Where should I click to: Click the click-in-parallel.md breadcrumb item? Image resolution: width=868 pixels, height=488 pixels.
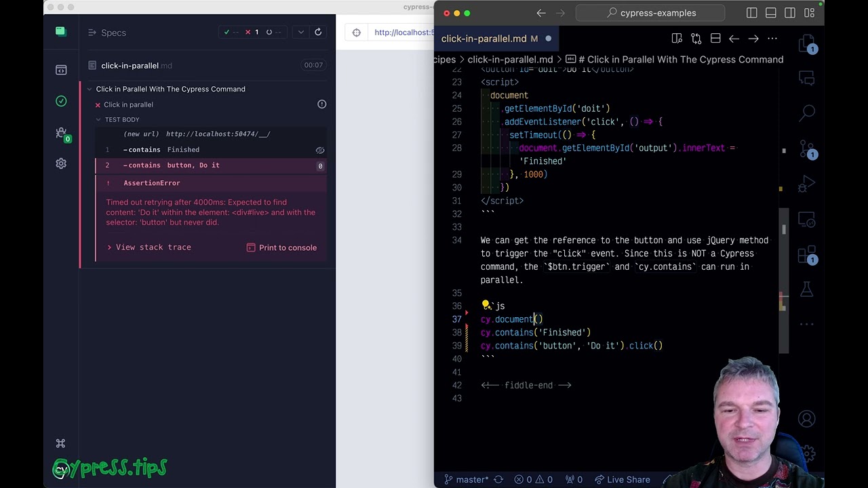coord(510,60)
